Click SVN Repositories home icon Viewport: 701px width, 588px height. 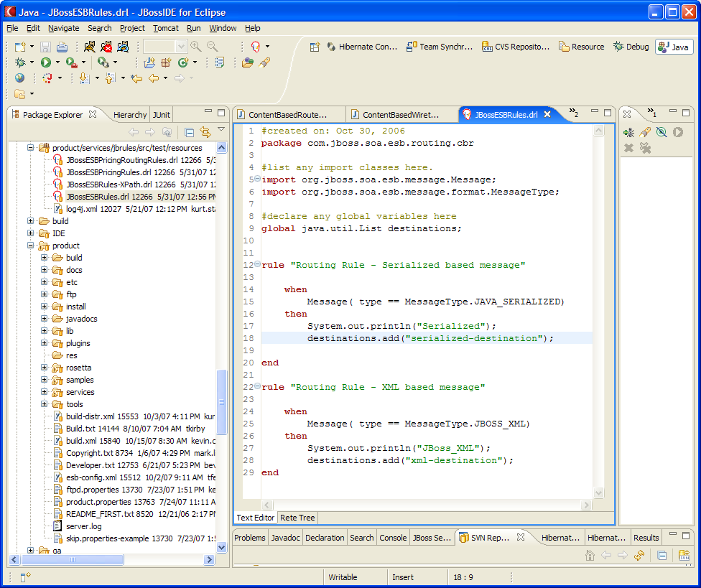[x=590, y=556]
